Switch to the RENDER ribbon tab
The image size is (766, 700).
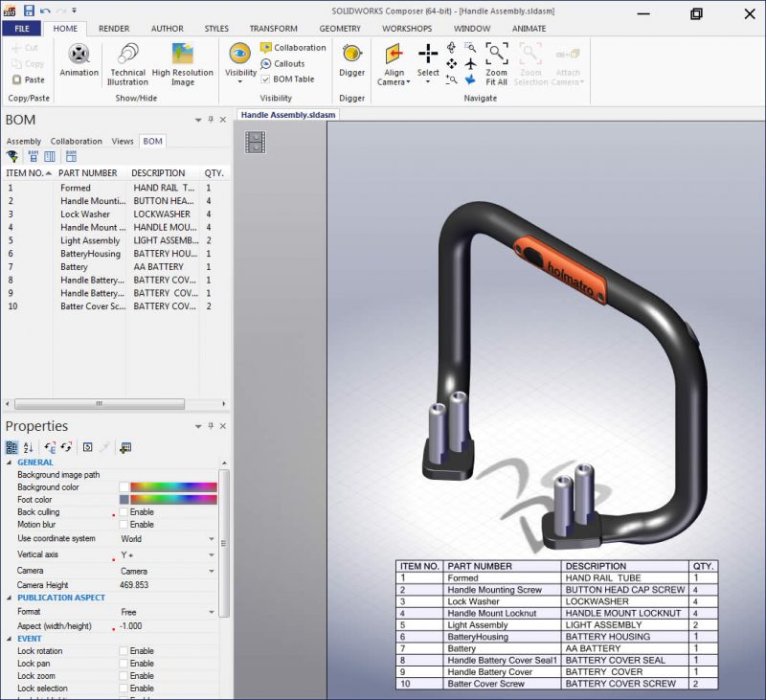(x=114, y=28)
